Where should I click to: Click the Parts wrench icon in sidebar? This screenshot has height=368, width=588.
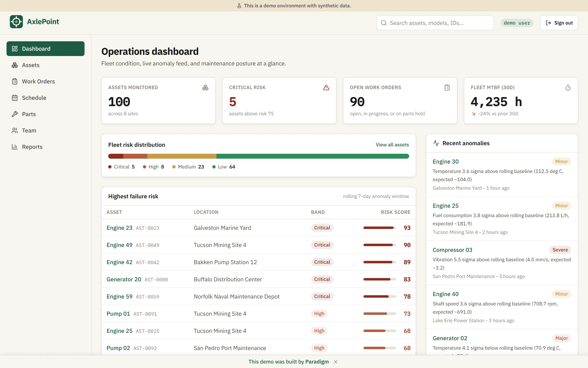coord(14,114)
